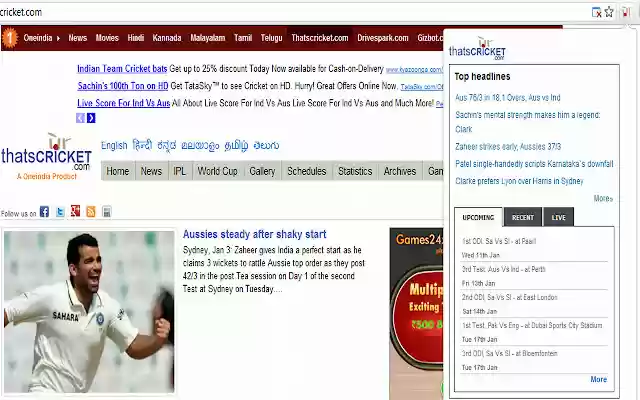This screenshot has height=400, width=640.
Task: Choose English language link
Action: tap(114, 145)
